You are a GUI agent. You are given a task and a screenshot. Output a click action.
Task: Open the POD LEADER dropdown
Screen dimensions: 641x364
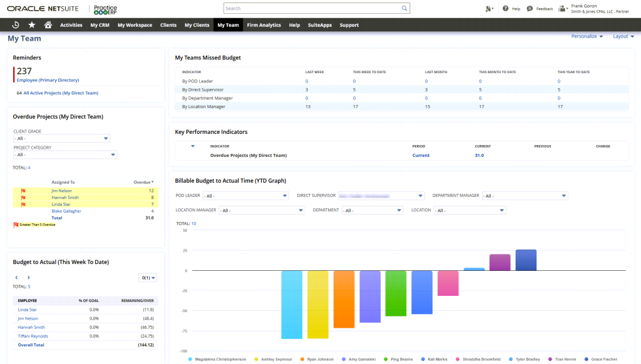click(x=247, y=195)
